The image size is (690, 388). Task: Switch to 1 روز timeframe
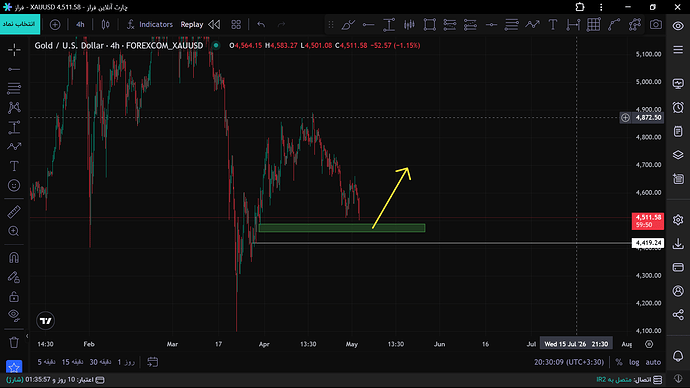[126, 362]
